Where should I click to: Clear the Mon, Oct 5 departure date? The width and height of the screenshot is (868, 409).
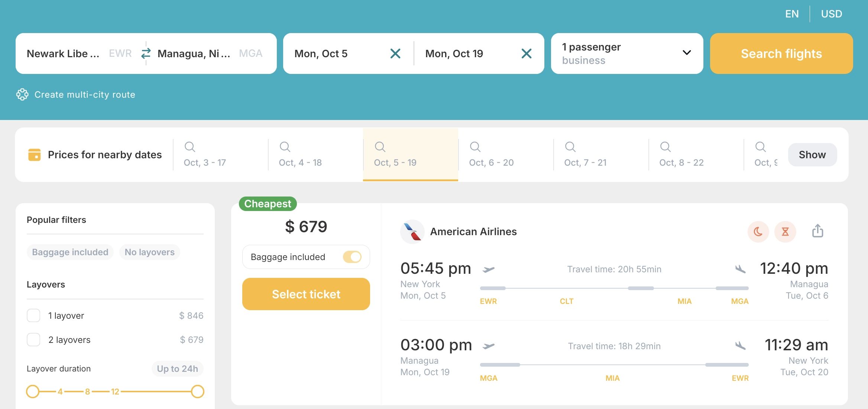coord(395,53)
